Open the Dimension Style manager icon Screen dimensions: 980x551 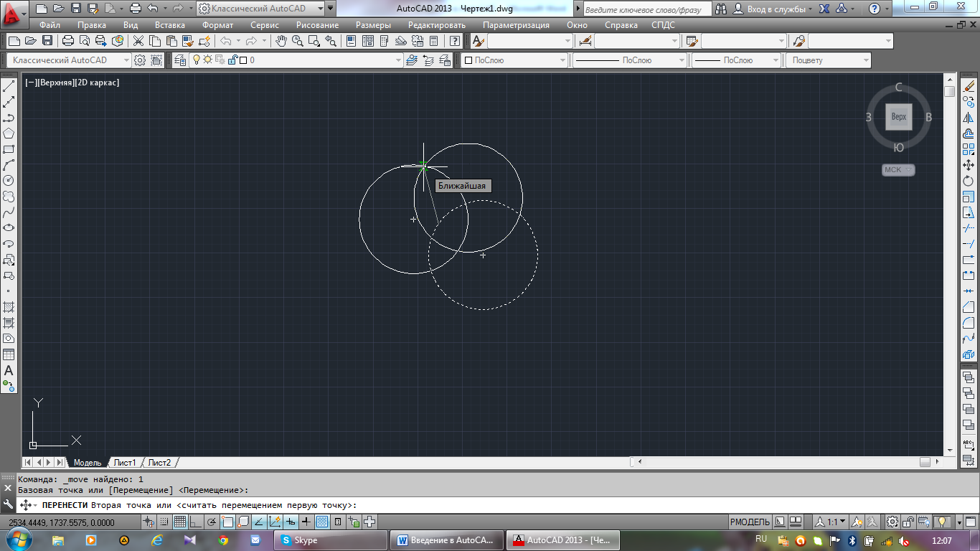coord(585,41)
